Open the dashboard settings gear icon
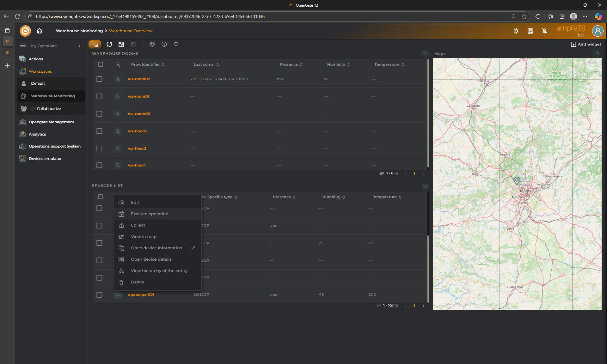 pos(152,44)
